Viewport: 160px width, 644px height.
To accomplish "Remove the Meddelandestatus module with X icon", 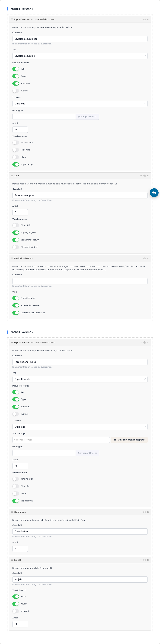I will 148,258.
